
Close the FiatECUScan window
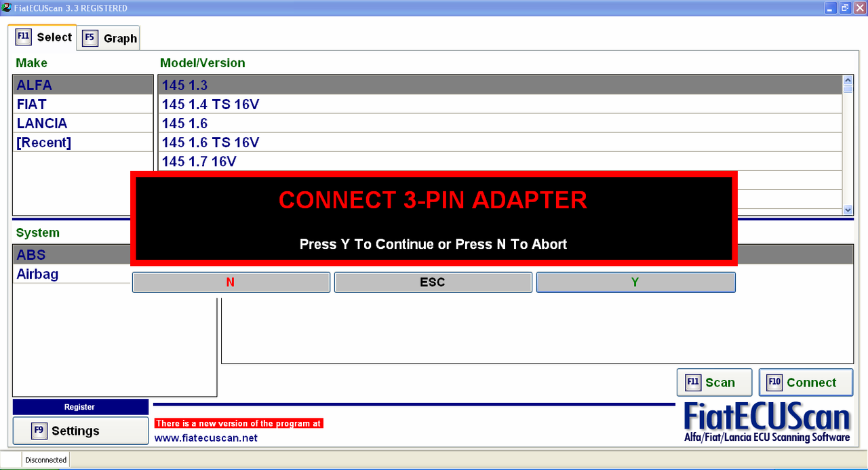859,8
